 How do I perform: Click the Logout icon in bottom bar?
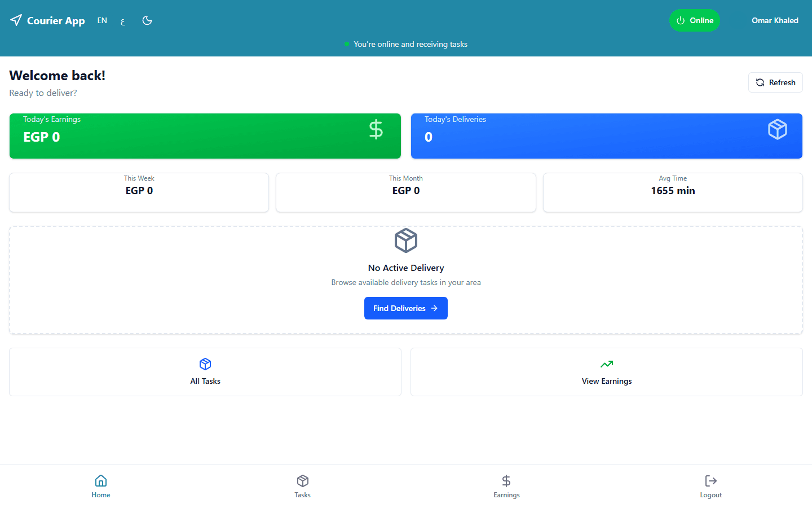[x=711, y=481]
